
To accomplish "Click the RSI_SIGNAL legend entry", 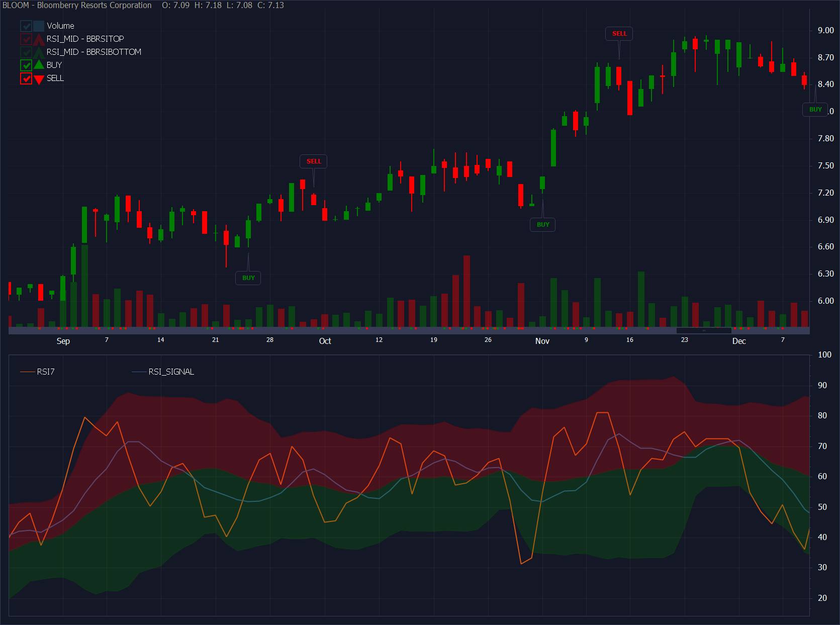I will tap(171, 372).
